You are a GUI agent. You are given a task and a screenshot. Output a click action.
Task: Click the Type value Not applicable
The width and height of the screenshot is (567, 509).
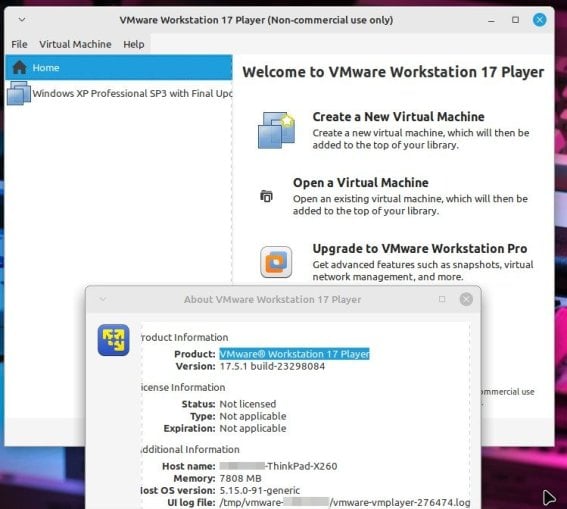point(253,416)
